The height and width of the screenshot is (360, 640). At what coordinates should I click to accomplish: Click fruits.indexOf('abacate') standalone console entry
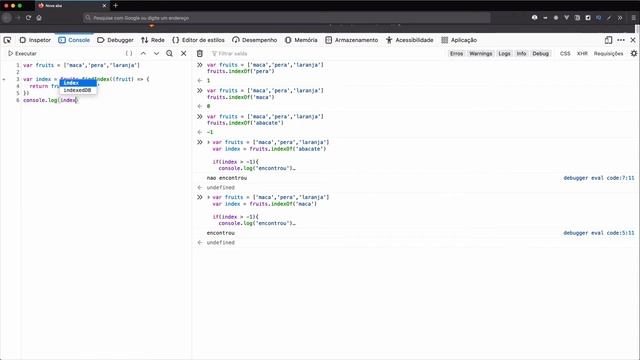click(x=245, y=123)
